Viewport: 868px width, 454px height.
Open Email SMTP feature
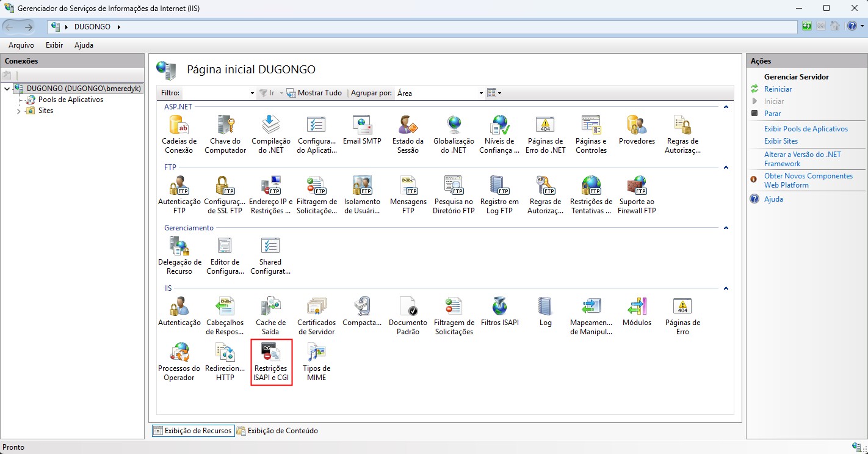[x=362, y=130]
